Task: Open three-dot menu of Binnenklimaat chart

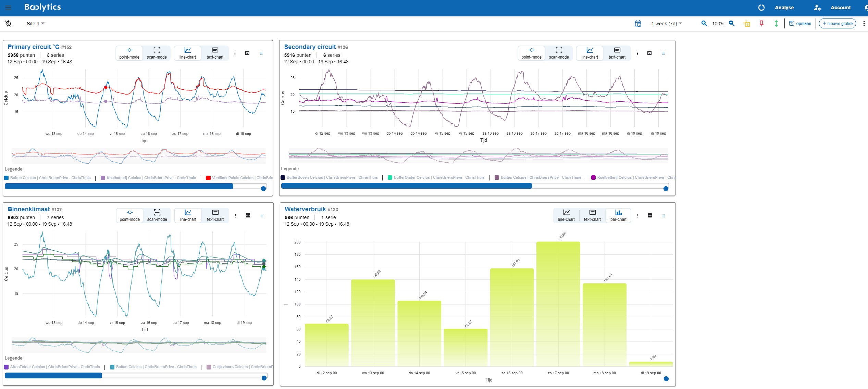Action: 236,216
